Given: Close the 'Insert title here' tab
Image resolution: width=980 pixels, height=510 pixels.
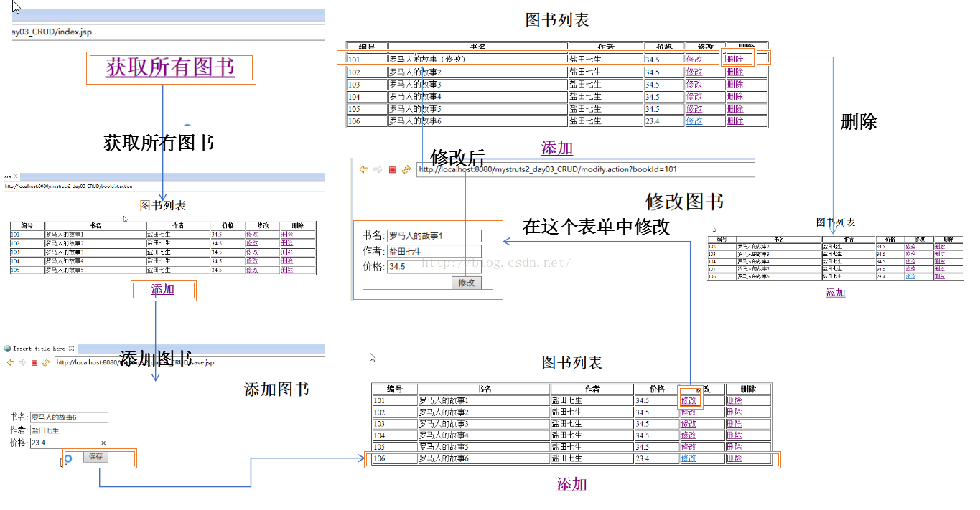Looking at the screenshot, I should tap(72, 348).
